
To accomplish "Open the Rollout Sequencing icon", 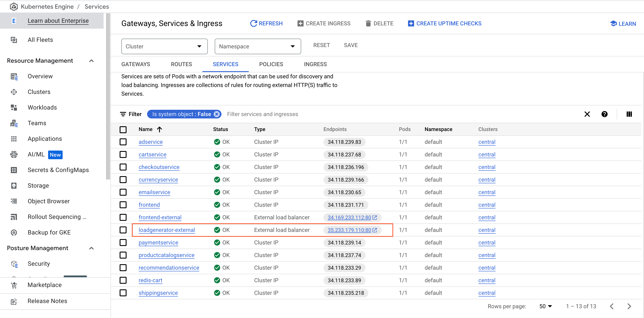I will (x=14, y=217).
